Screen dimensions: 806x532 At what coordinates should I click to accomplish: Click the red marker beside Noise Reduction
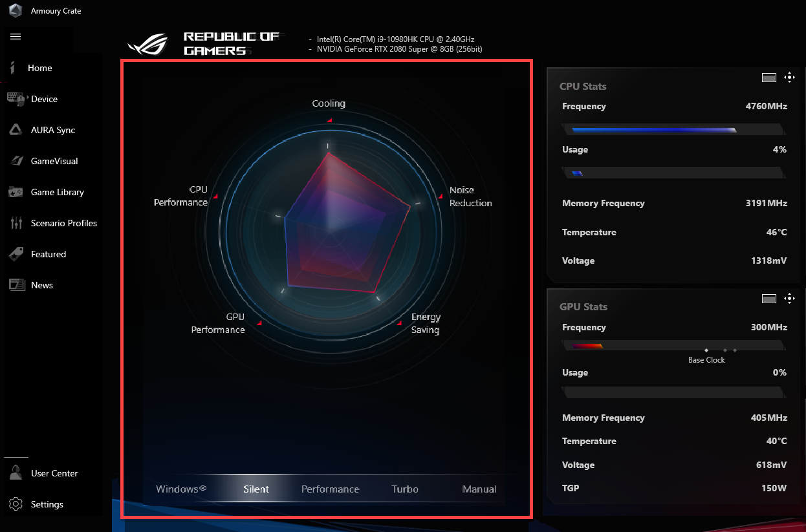441,196
